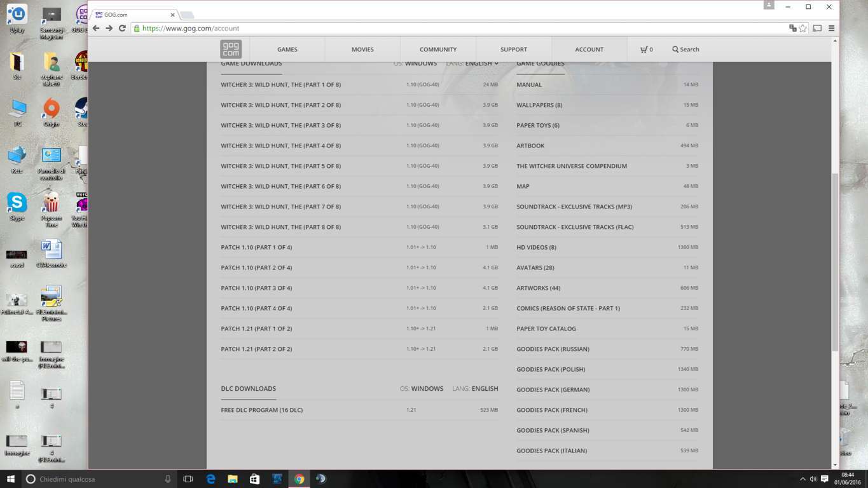
Task: Click the address bar showing gog.com/account
Action: (458, 28)
